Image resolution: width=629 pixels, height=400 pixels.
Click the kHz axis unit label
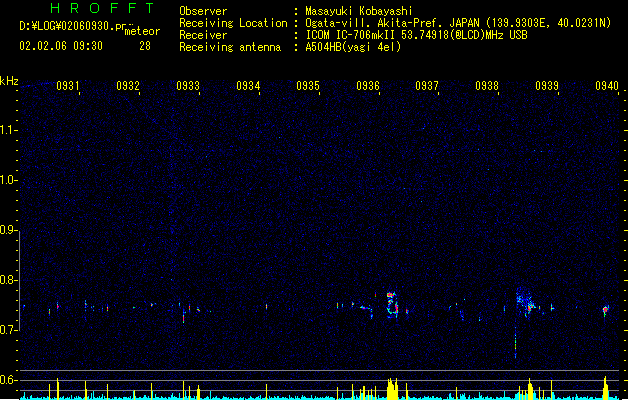tap(9, 81)
